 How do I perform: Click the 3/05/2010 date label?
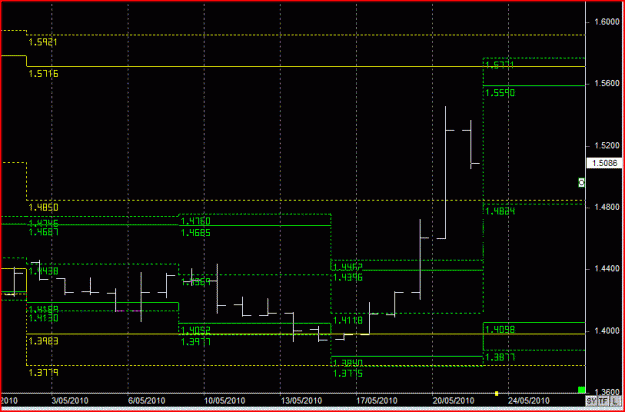click(69, 400)
